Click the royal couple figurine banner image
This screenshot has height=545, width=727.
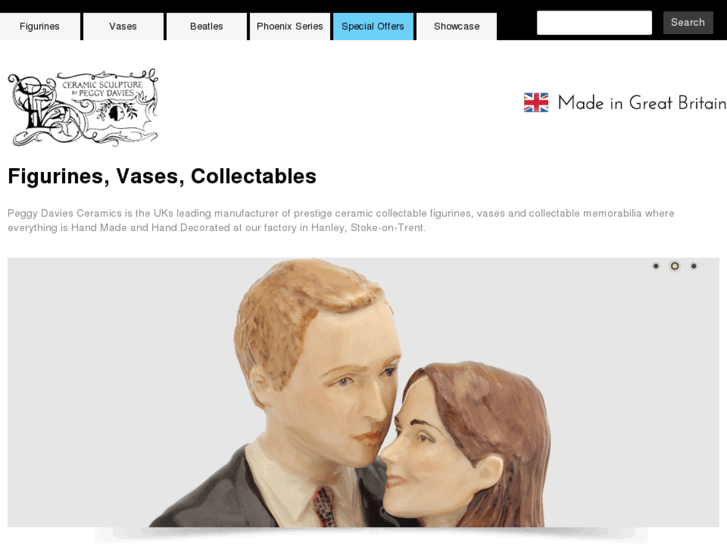[363, 392]
